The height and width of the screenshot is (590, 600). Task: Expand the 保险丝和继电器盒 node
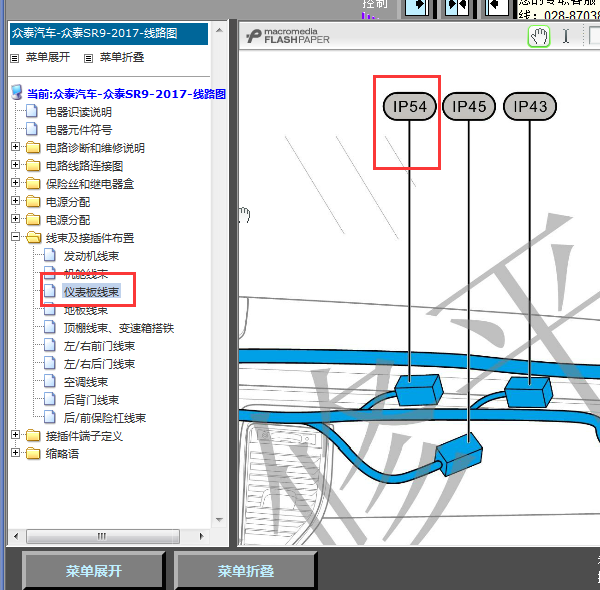click(x=15, y=183)
